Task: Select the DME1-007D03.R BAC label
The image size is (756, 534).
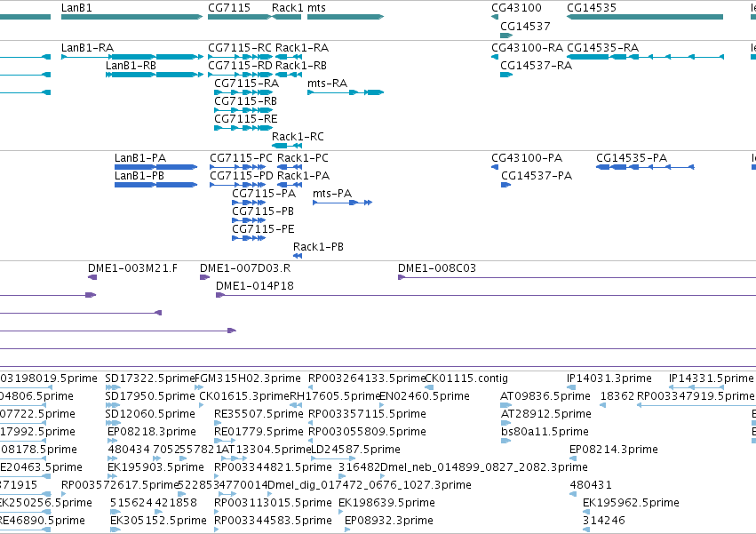Action: click(245, 268)
